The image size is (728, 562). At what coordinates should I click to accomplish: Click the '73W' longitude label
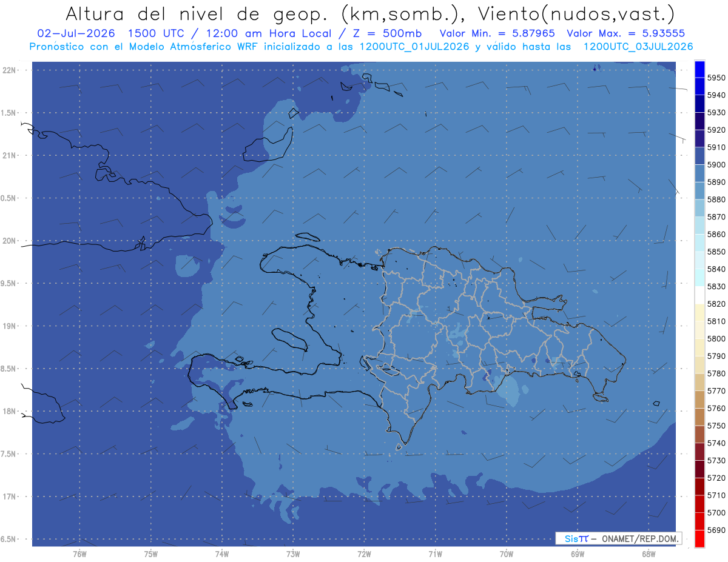click(x=293, y=554)
